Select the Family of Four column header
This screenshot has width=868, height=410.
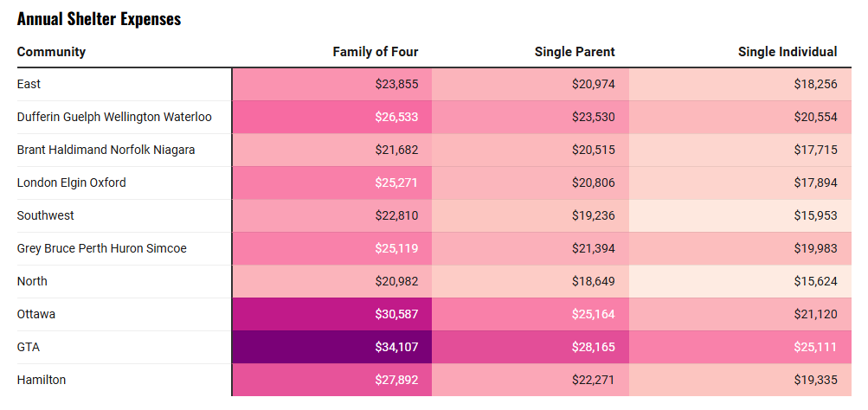(376, 52)
